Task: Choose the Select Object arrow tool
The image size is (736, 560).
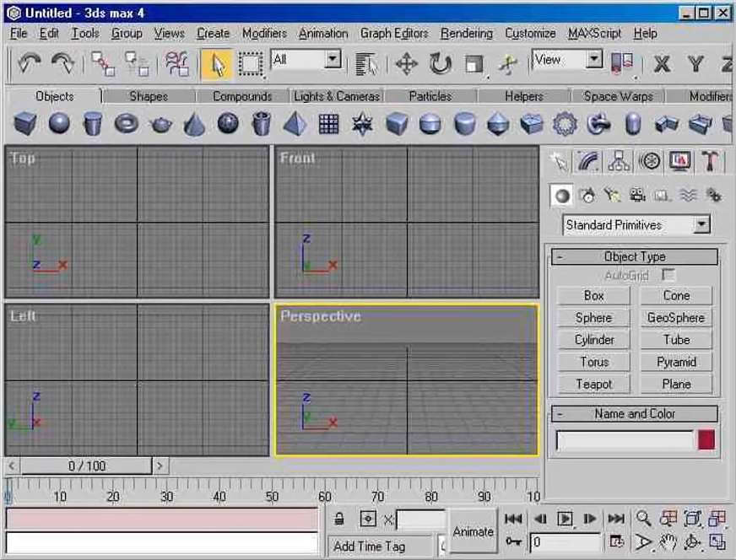Action: point(216,64)
